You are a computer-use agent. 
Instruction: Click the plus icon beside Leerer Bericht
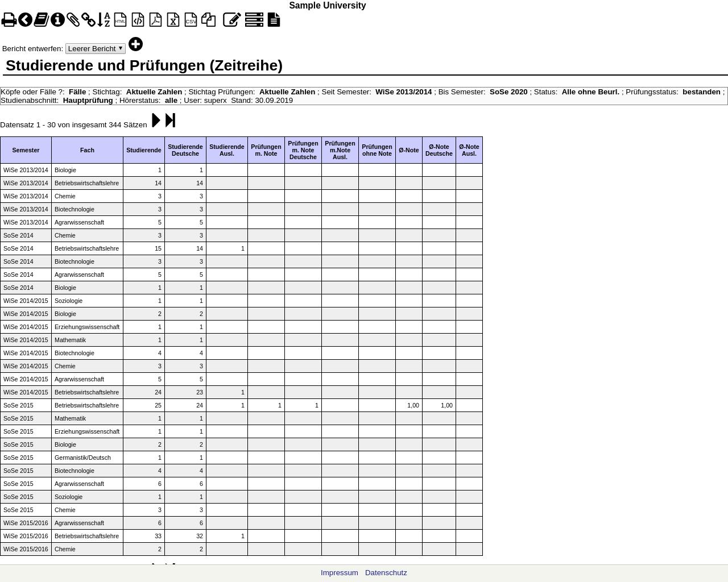pos(135,44)
